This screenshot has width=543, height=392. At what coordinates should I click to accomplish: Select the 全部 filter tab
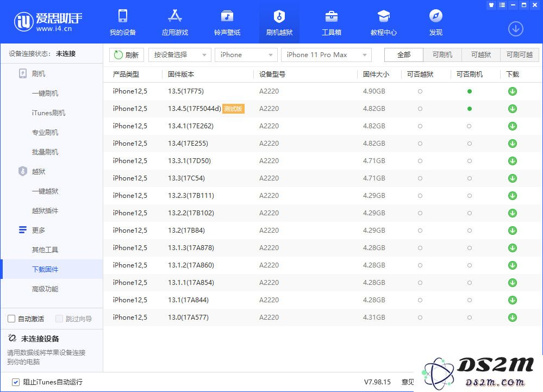(x=404, y=55)
